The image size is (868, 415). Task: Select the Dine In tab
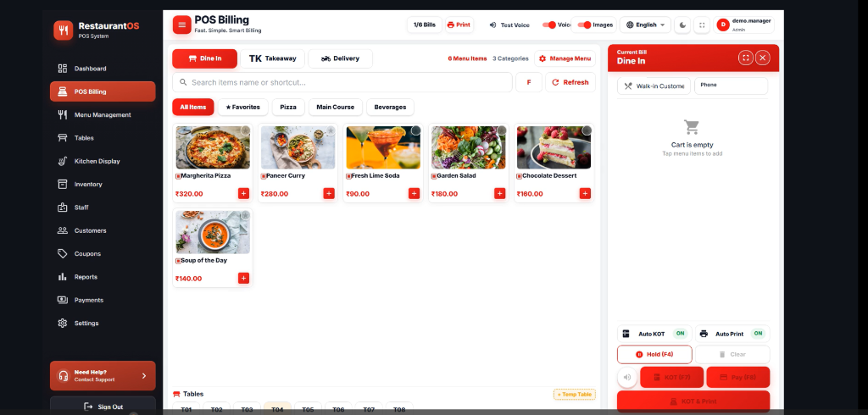(205, 58)
